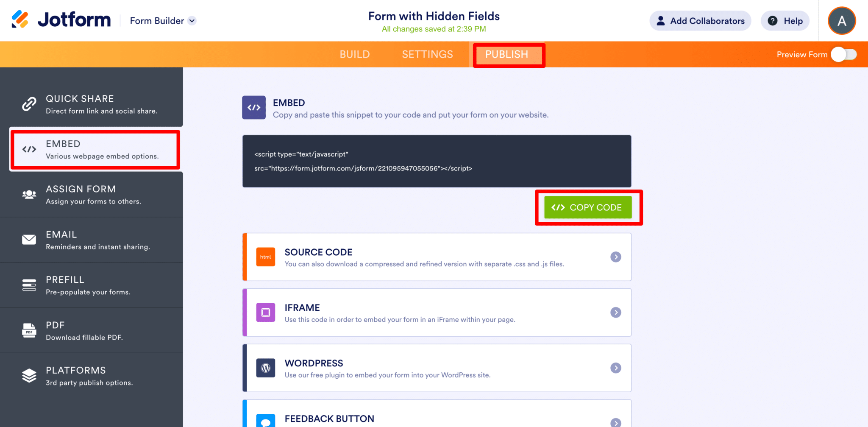The height and width of the screenshot is (427, 868).
Task: Select the Prefill icon in the sidebar
Action: 29,285
